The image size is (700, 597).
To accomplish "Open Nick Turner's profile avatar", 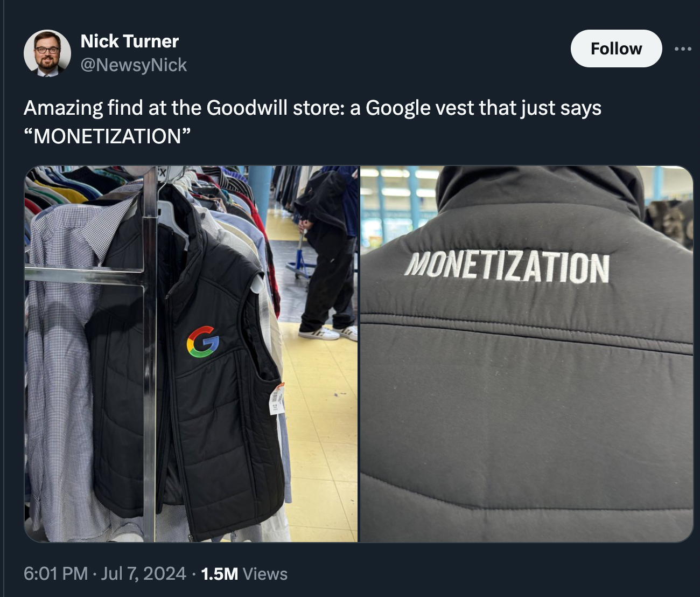I will click(47, 53).
